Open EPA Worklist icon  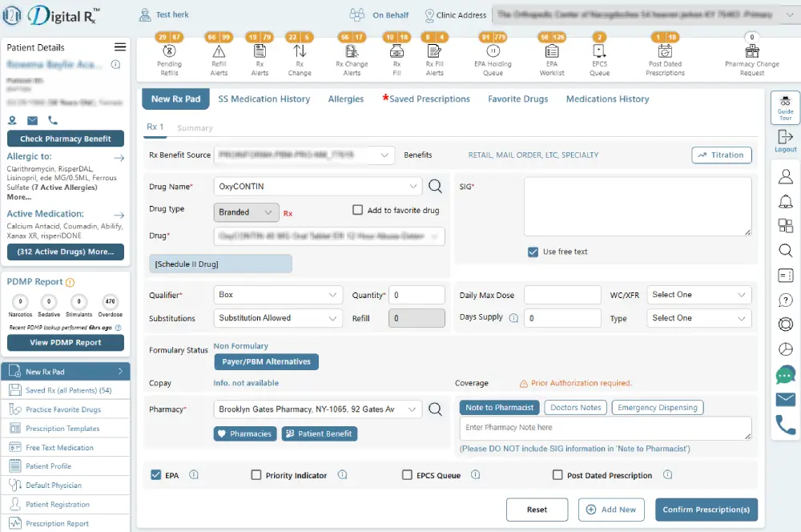coord(552,51)
